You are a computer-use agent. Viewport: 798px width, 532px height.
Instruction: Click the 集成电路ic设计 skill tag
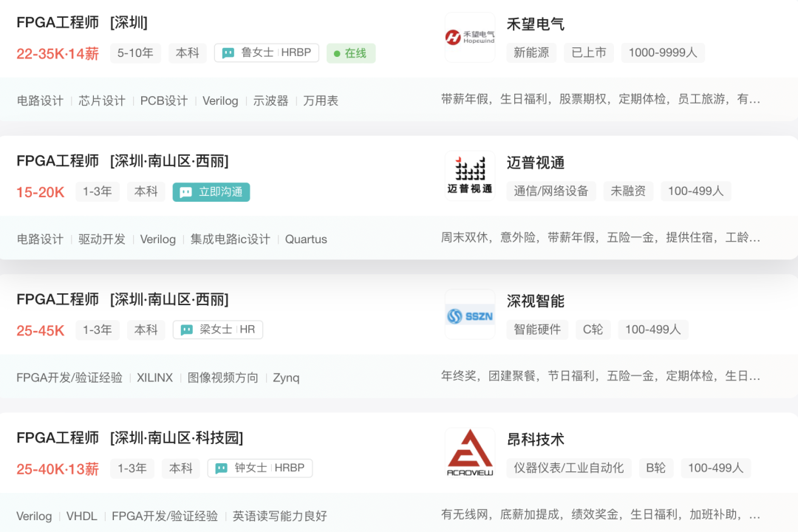(230, 239)
